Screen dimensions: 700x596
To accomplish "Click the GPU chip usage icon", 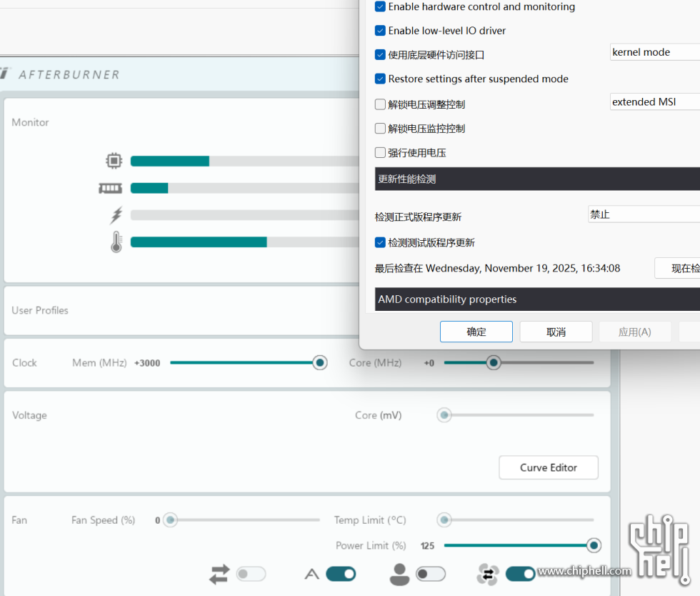I will [114, 161].
